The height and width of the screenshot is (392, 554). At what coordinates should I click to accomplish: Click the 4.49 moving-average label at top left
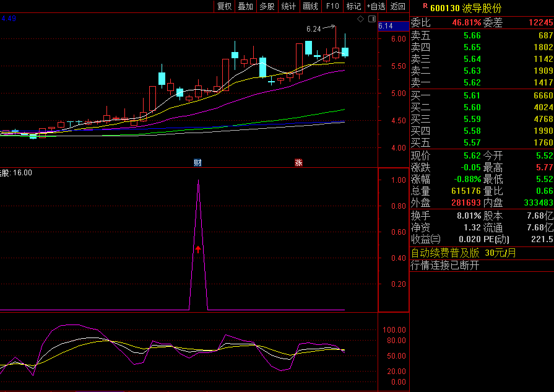point(9,19)
